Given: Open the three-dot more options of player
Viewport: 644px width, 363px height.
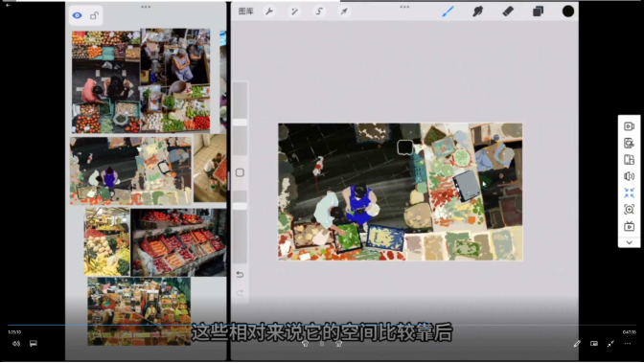Looking at the screenshot, I should coord(628,344).
